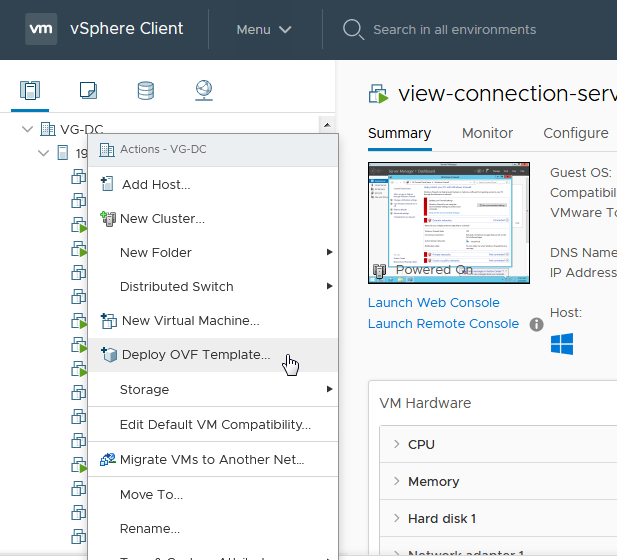
Task: Click the Add Host icon in menu
Action: (107, 184)
